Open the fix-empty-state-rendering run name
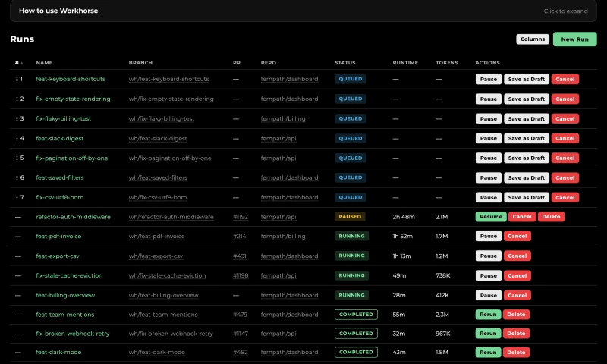607x364 pixels. (73, 99)
